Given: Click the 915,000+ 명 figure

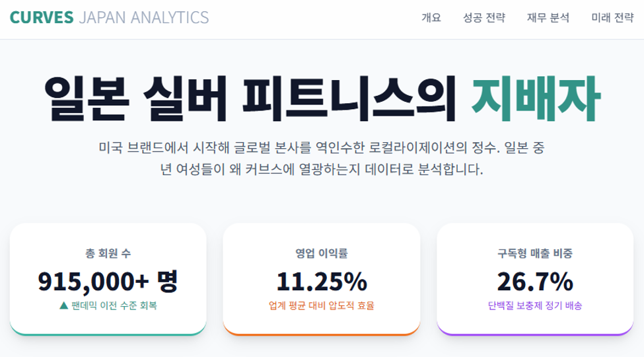Looking at the screenshot, I should point(108,282).
